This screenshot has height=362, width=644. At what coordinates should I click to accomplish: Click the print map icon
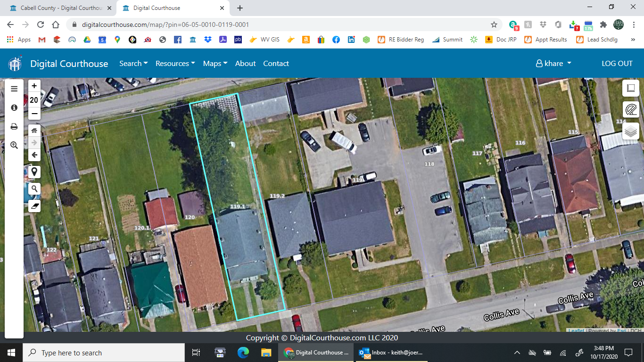[14, 126]
